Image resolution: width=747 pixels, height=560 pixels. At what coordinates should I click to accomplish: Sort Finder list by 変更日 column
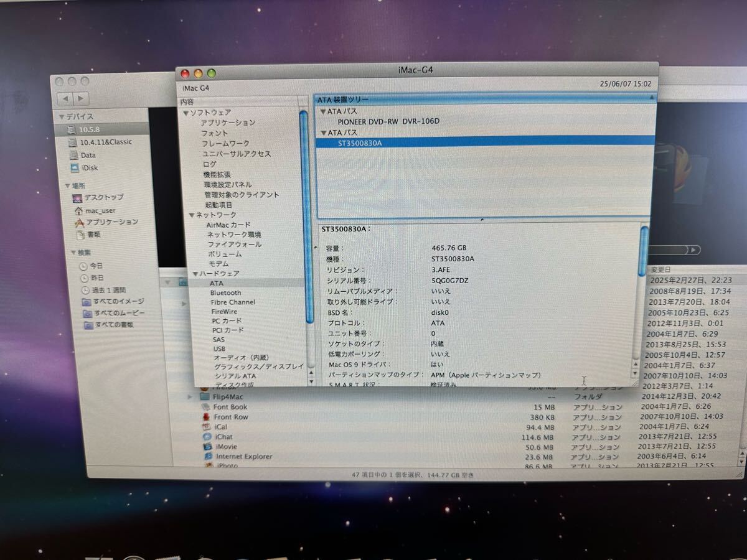[660, 269]
